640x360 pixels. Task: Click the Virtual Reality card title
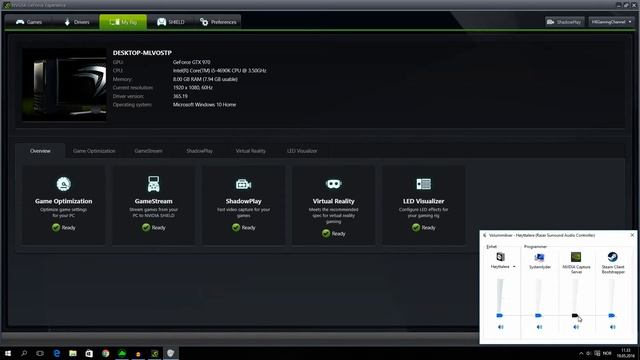[333, 201]
